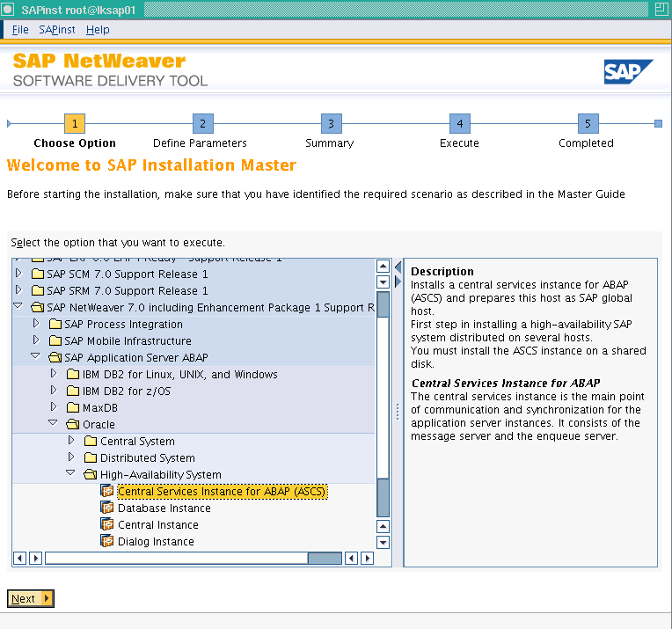
Task: Expand SAP Mobile Infrastructure node
Action: coord(36,340)
